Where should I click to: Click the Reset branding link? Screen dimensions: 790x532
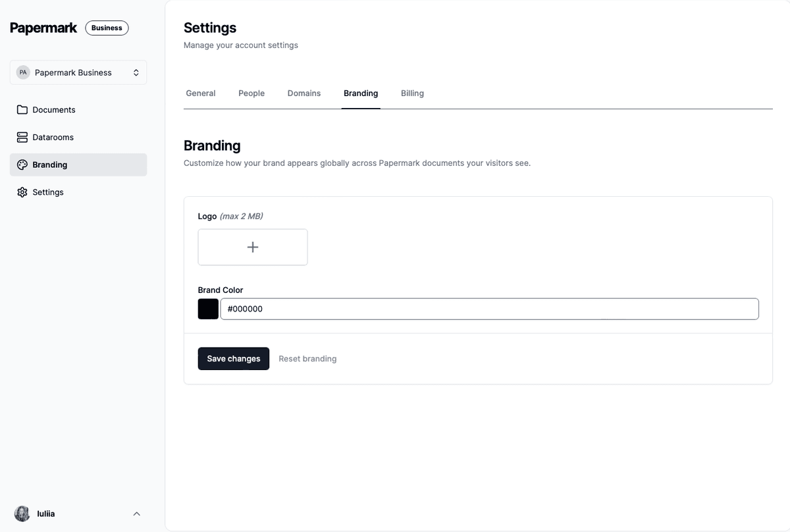[307, 359]
